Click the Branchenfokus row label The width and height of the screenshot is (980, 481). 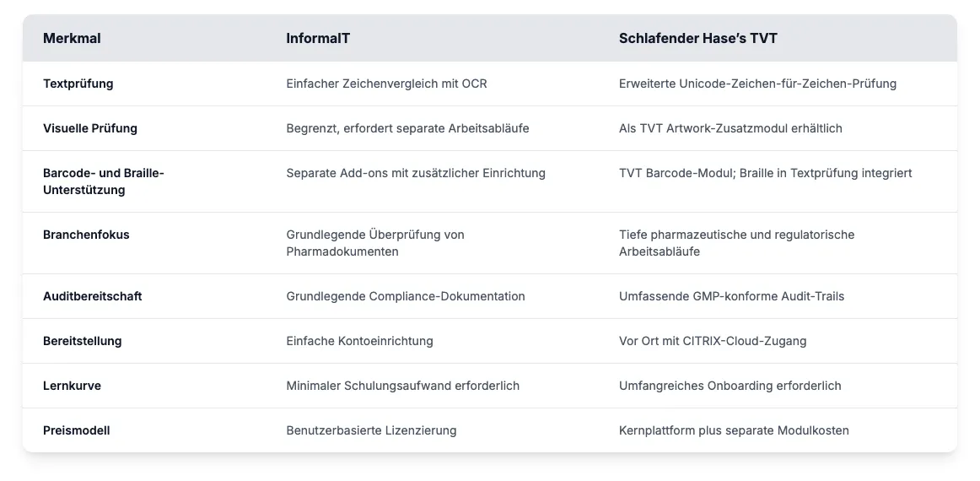(x=86, y=235)
